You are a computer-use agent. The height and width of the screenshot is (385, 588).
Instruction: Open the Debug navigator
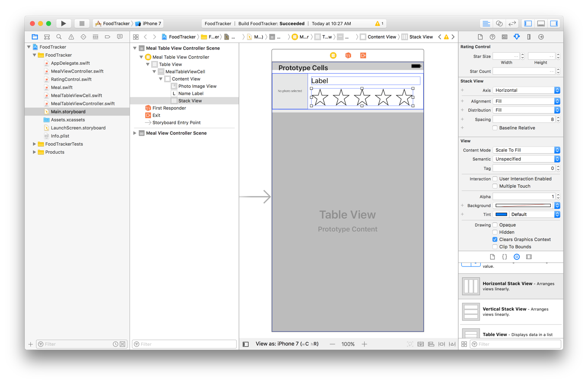pyautogui.click(x=96, y=37)
